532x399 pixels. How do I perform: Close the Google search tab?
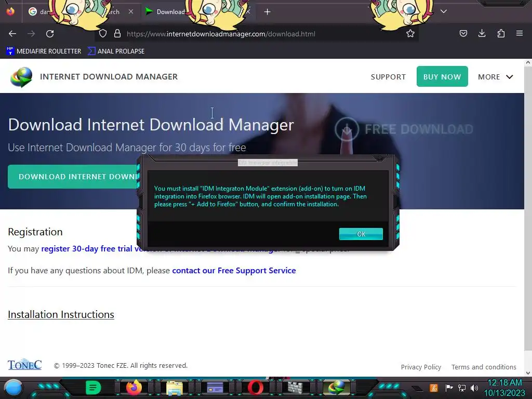click(130, 11)
